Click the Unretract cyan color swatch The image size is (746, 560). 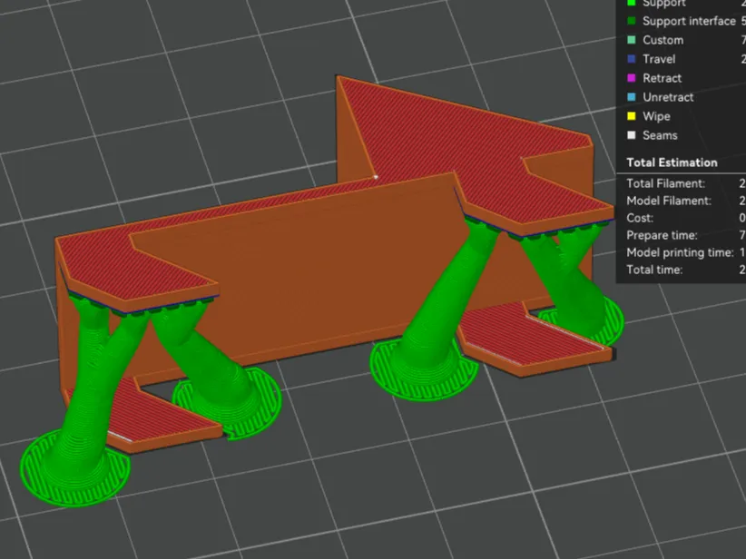632,97
